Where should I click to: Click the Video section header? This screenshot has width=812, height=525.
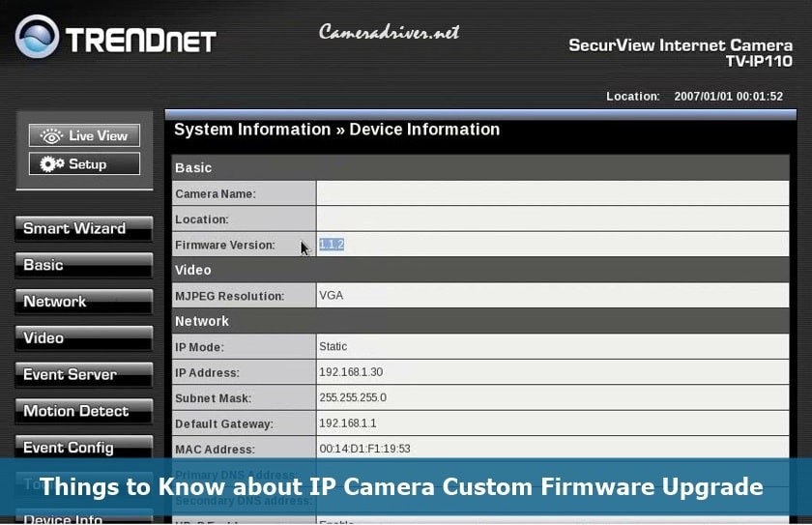pyautogui.click(x=480, y=270)
